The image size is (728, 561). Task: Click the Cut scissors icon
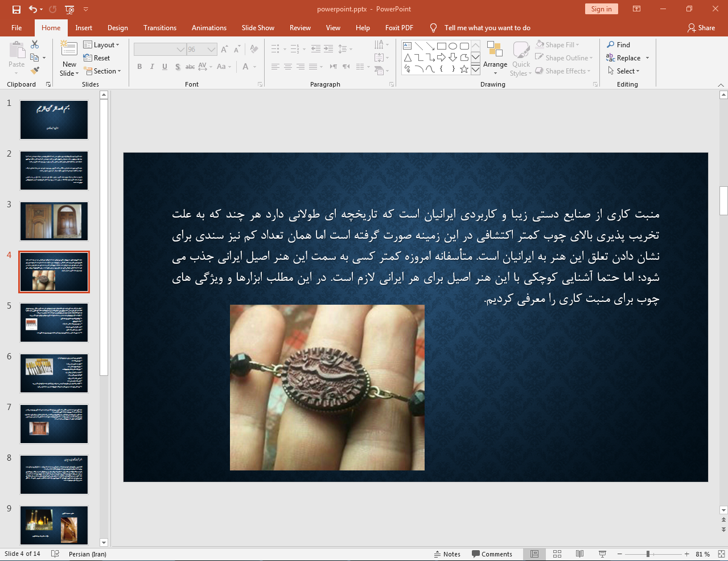(35, 44)
